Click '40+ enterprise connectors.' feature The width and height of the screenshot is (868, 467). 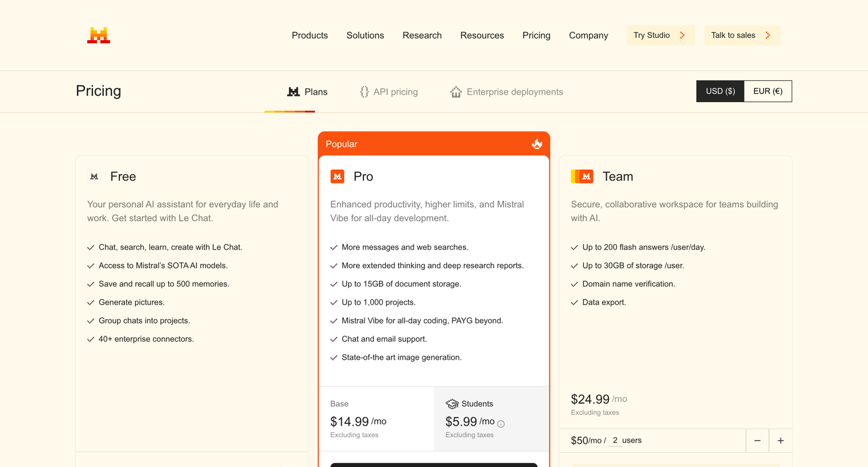click(146, 339)
